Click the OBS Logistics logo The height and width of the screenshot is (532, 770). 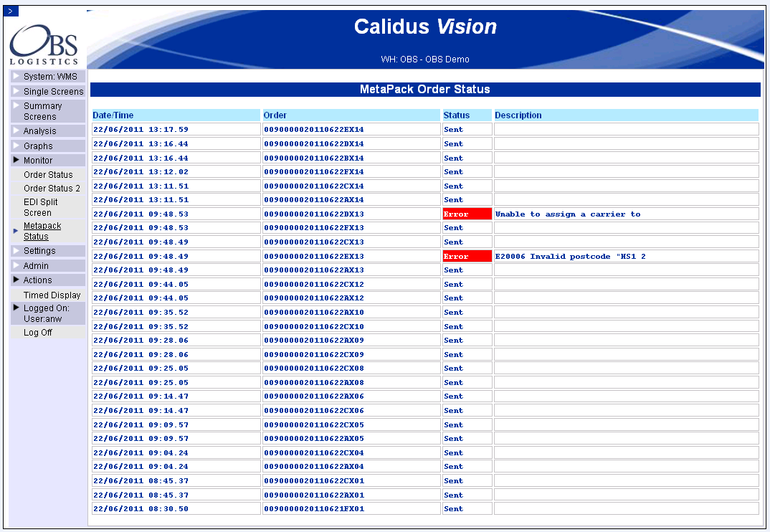(x=44, y=44)
